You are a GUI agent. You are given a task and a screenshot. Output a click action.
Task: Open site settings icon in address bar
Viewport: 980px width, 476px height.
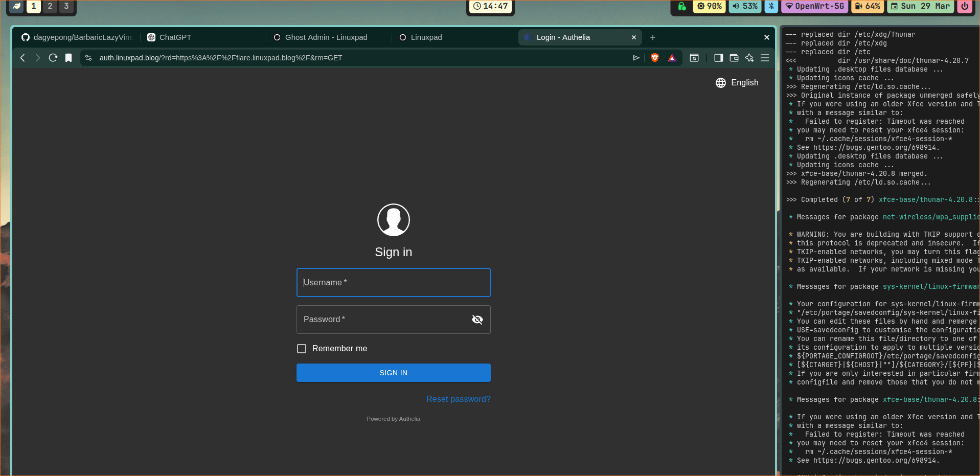coord(88,58)
